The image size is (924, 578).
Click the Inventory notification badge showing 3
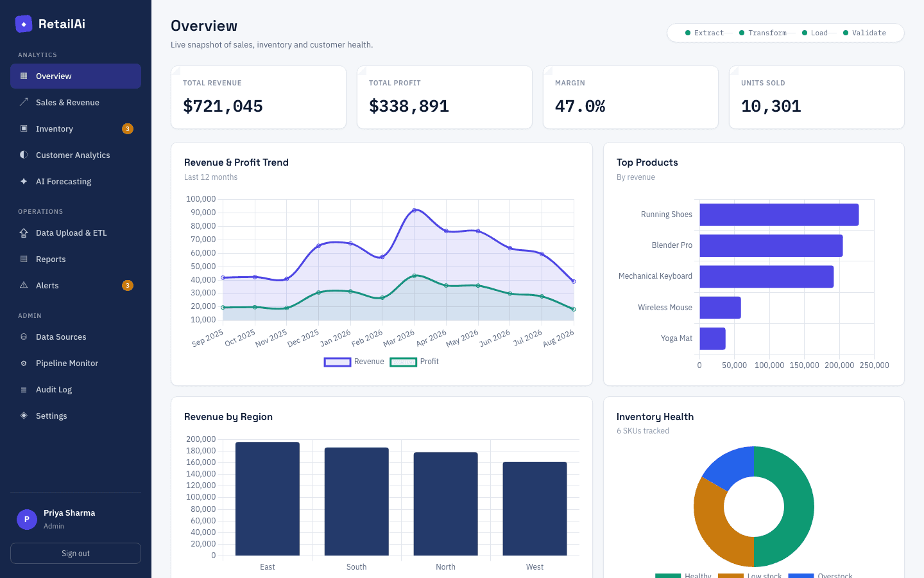(128, 128)
